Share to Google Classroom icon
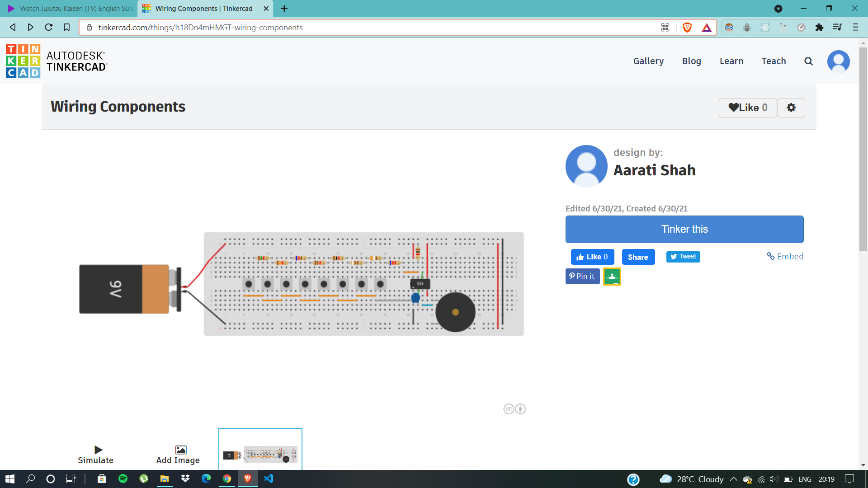This screenshot has height=488, width=868. 612,277
